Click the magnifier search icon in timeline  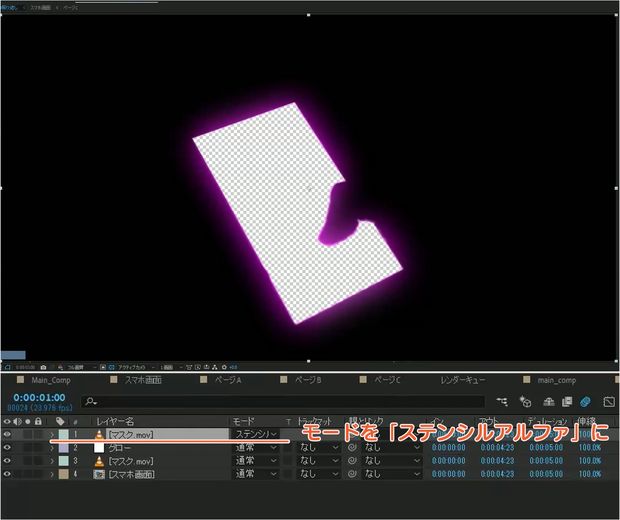tap(91, 401)
